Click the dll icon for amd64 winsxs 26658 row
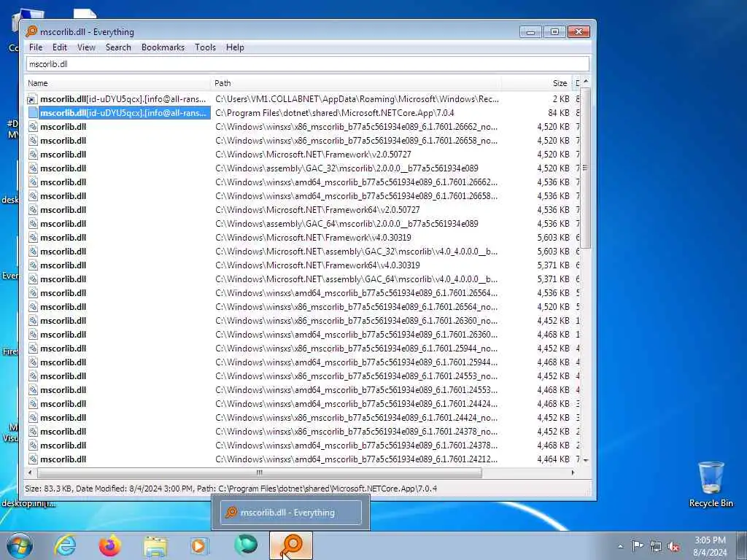 pos(32,195)
